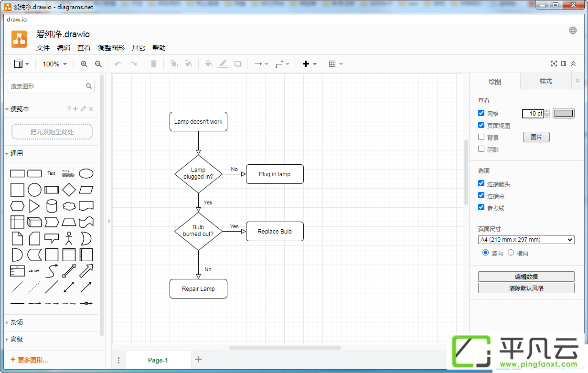Enable the 阴影 shadow checkbox
Viewport: 588px width, 373px height.
point(481,149)
